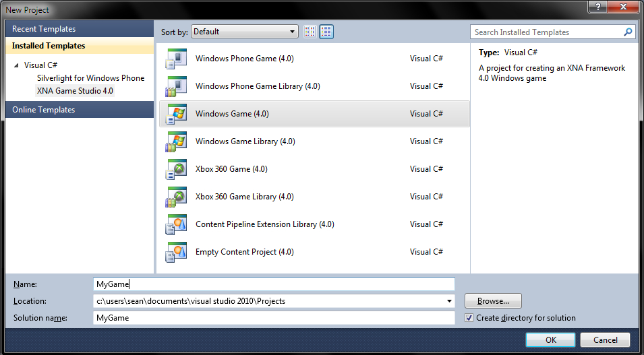The image size is (644, 355).
Task: Open the Online Templates section
Action: (x=44, y=110)
